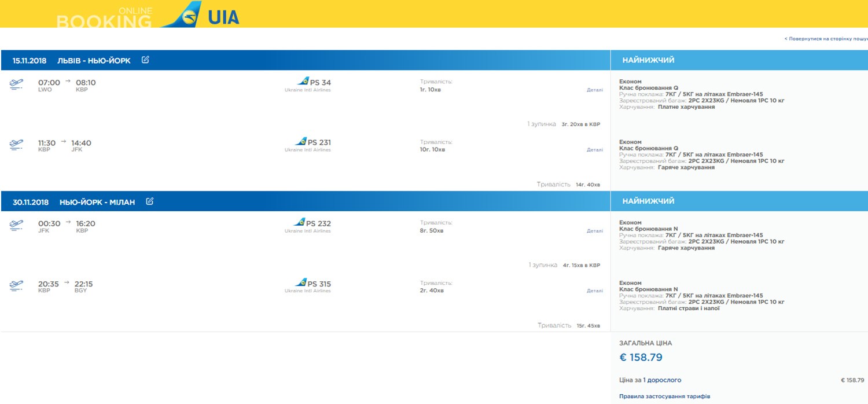Edit the Нью-Йорк - Мілан flight segment
The width and height of the screenshot is (868, 404).
(x=150, y=201)
